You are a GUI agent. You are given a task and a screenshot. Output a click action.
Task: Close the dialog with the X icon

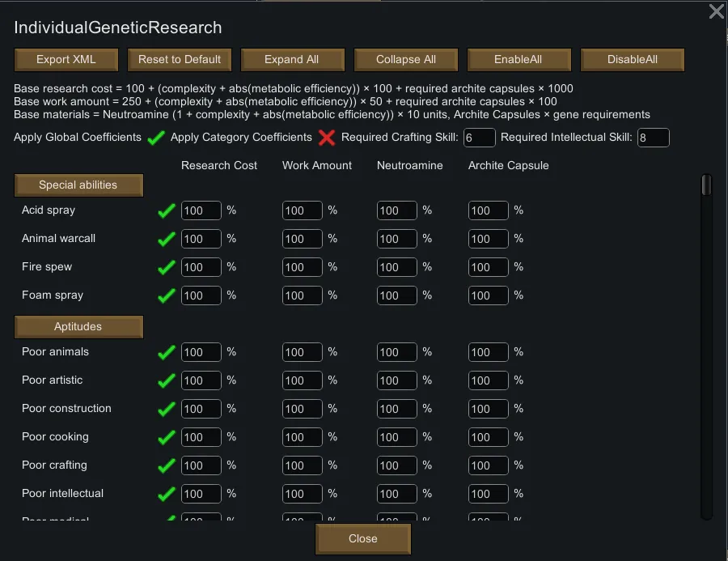click(x=716, y=11)
